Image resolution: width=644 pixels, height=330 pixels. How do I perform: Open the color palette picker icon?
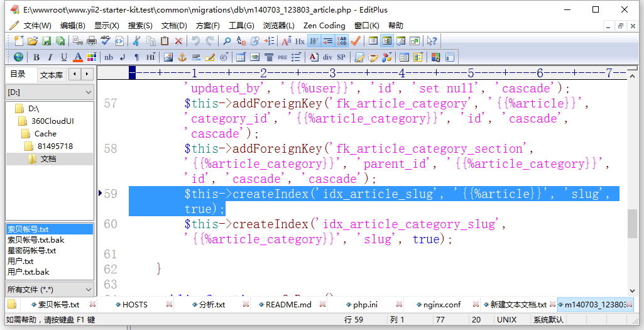tap(92, 57)
